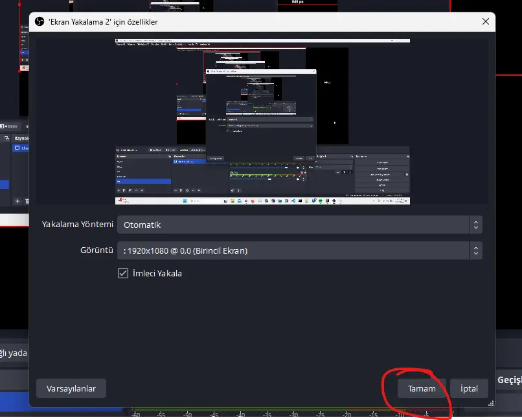Close the Ekran Yakalama 2 properties dialog
Screen dimensions: 522x420
point(485,21)
